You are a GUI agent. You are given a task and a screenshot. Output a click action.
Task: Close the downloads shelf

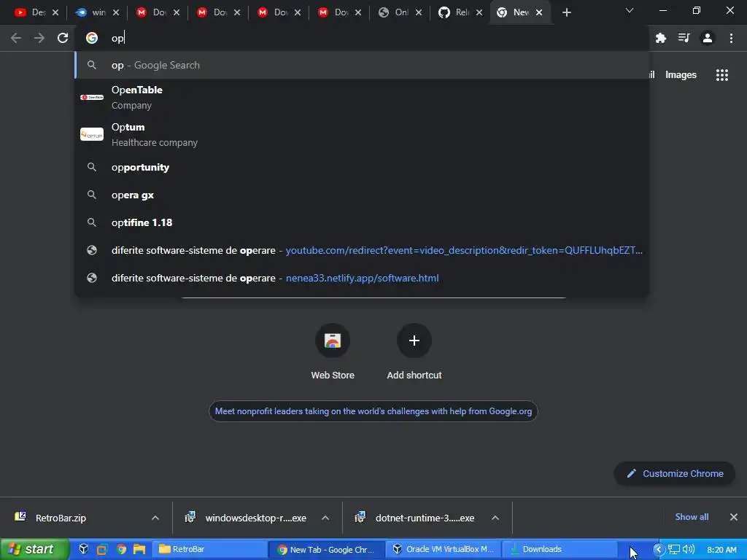click(x=734, y=517)
